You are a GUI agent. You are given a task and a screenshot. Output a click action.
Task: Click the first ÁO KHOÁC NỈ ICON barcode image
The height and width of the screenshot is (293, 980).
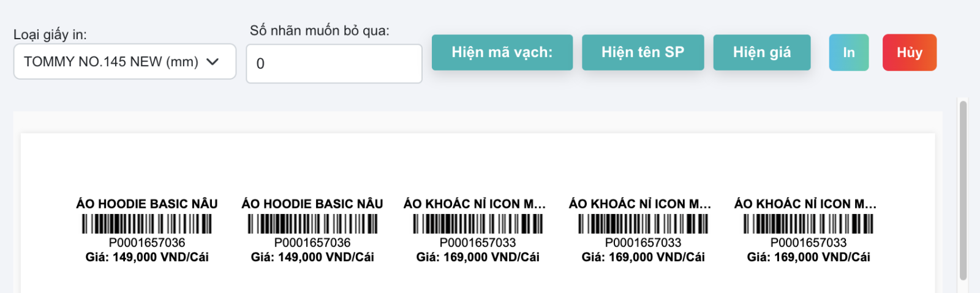click(478, 224)
